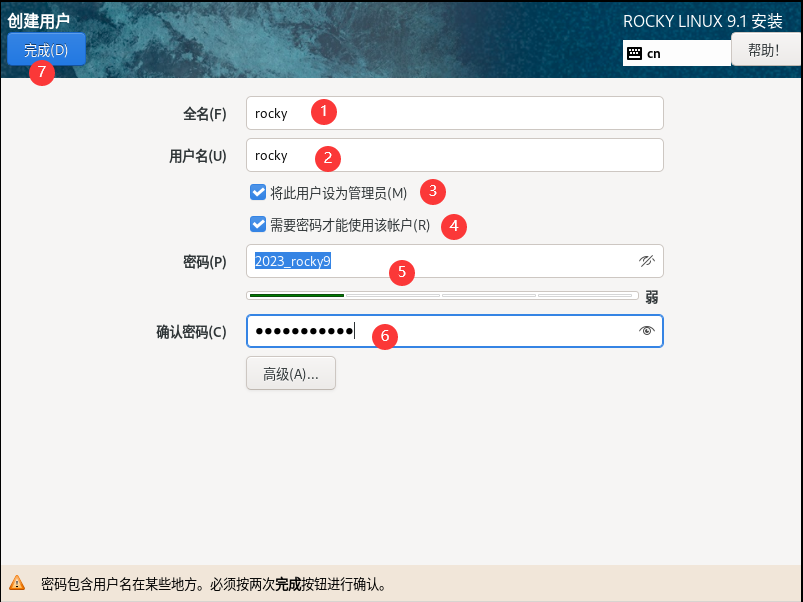Click the 全名(F) field label
This screenshot has width=803, height=602.
click(204, 114)
